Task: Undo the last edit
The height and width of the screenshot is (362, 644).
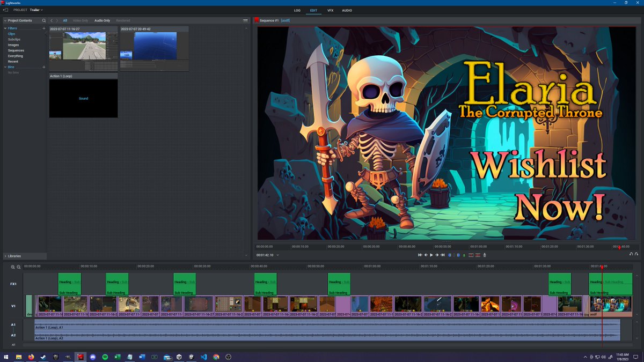Action: [x=631, y=254]
